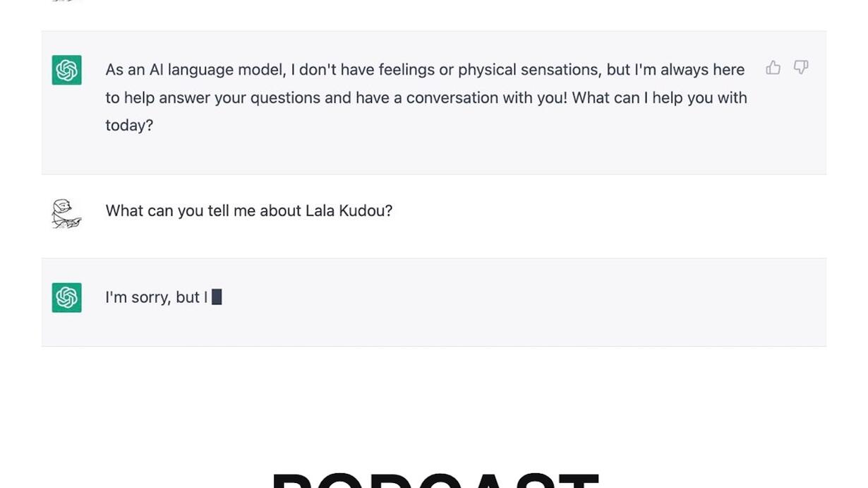Click the large PODCAST title at the bottom
The height and width of the screenshot is (488, 868).
point(435,480)
